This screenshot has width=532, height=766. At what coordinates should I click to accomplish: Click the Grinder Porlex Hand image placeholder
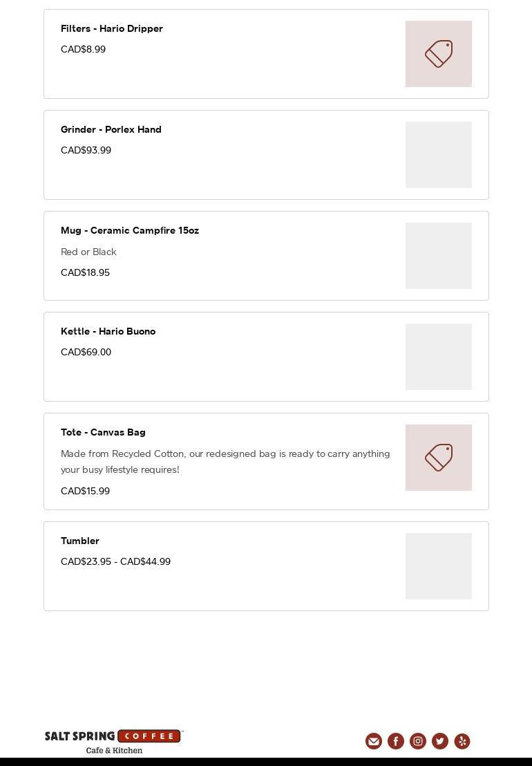tap(439, 155)
